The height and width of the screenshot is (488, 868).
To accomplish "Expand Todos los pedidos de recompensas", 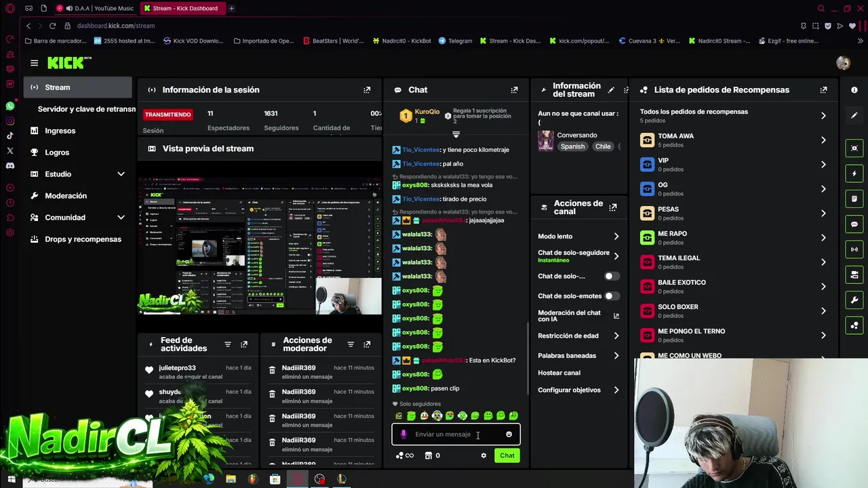I will [x=823, y=115].
